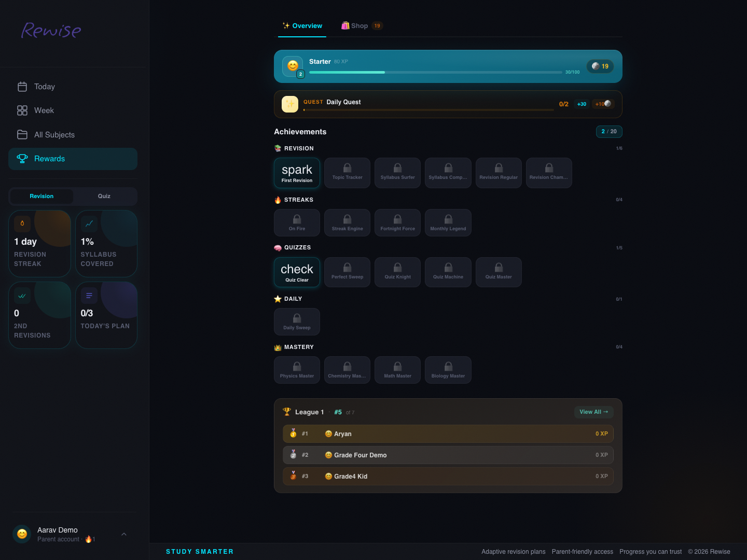The height and width of the screenshot is (560, 747).
Task: Click the Rewise logo
Action: click(x=51, y=31)
